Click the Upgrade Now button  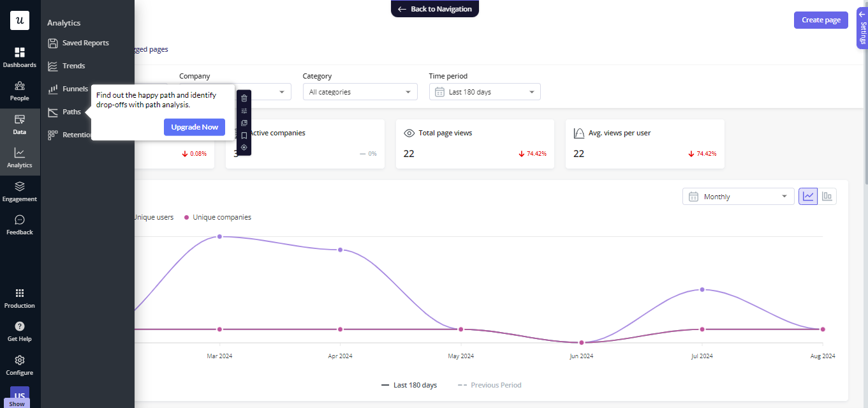[x=195, y=127]
